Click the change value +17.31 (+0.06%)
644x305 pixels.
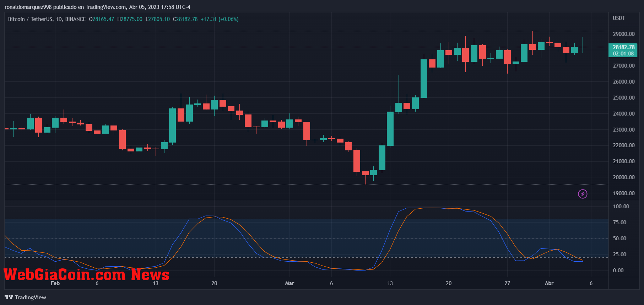(x=220, y=19)
